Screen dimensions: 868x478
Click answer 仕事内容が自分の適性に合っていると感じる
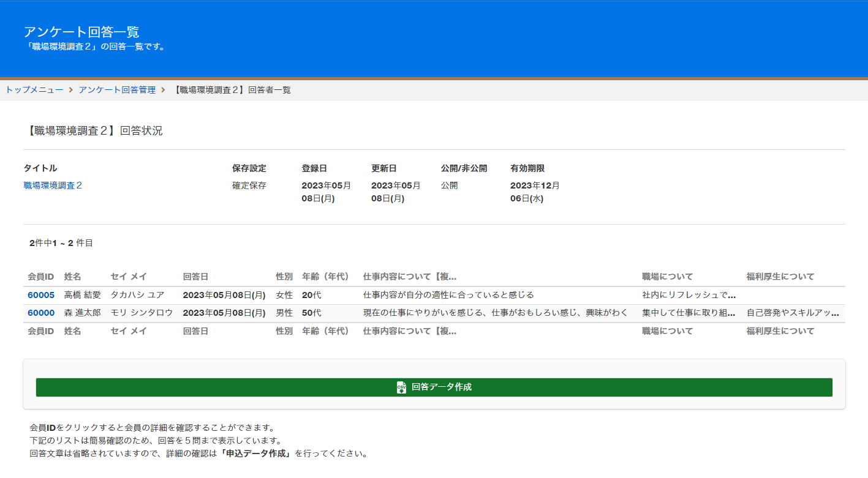click(x=448, y=295)
